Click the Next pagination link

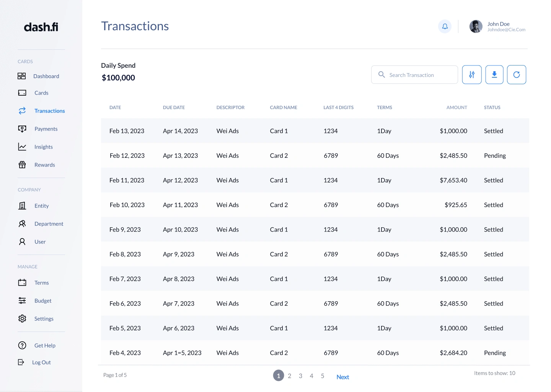click(343, 377)
